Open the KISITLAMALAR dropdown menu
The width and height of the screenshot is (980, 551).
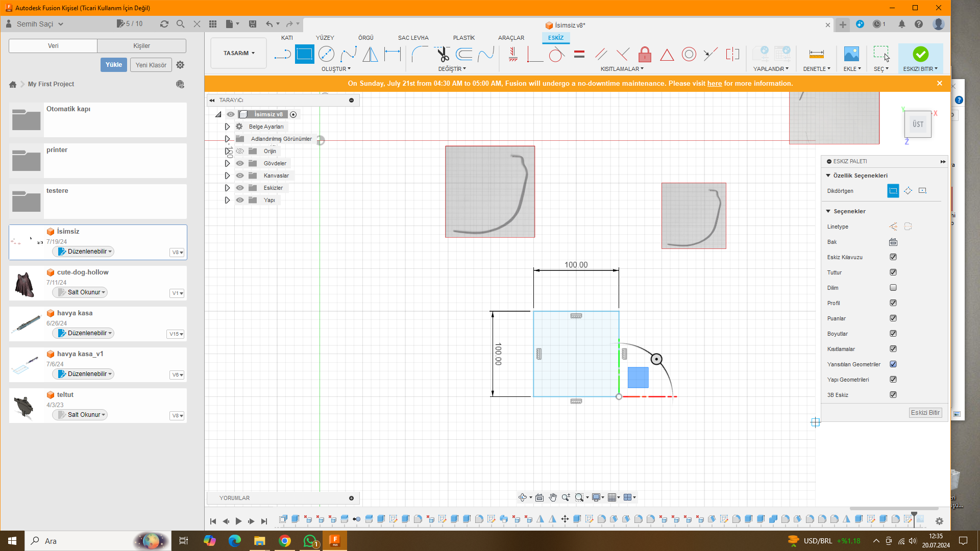click(x=622, y=69)
